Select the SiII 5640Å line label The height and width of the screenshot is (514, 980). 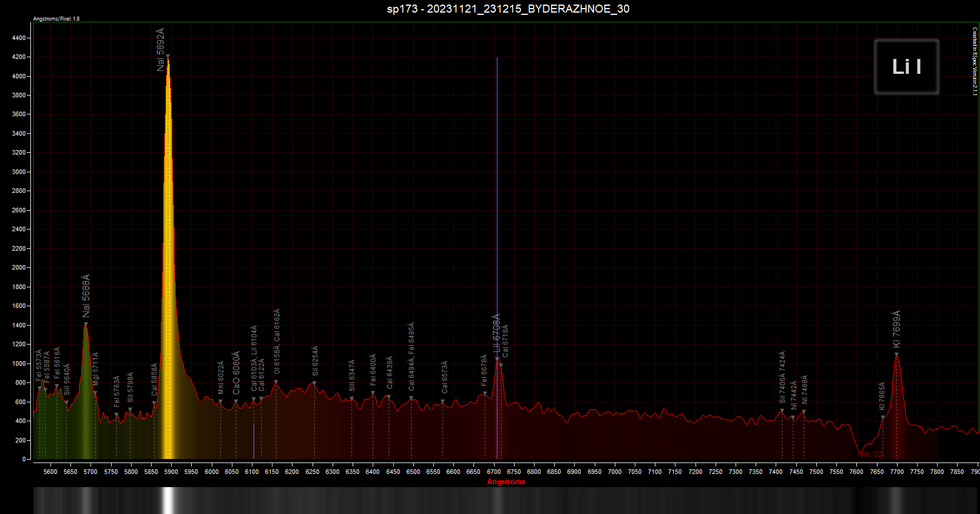[x=67, y=379]
